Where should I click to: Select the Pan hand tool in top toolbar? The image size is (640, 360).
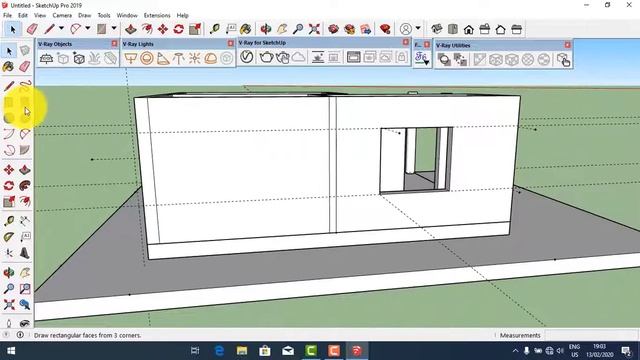coord(282,29)
